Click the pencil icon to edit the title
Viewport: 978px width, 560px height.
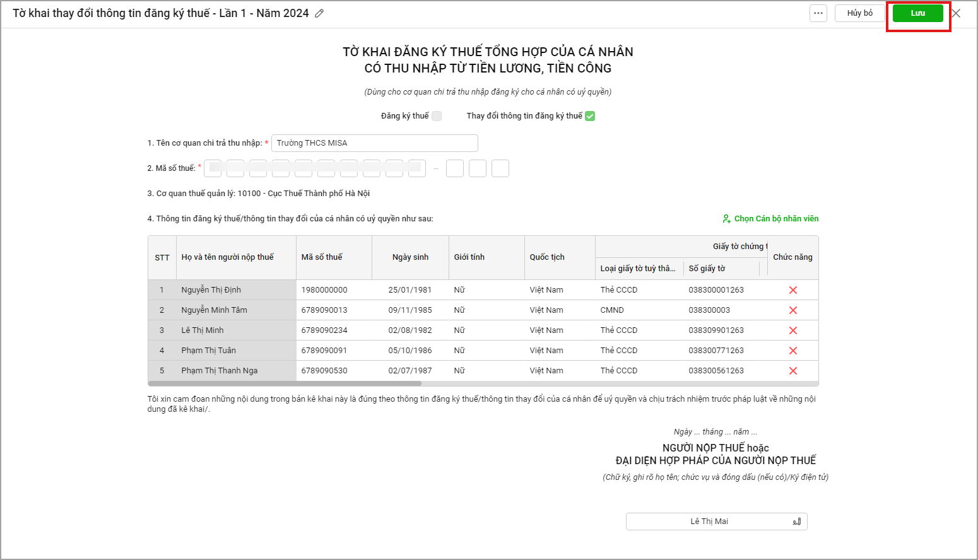pyautogui.click(x=319, y=13)
